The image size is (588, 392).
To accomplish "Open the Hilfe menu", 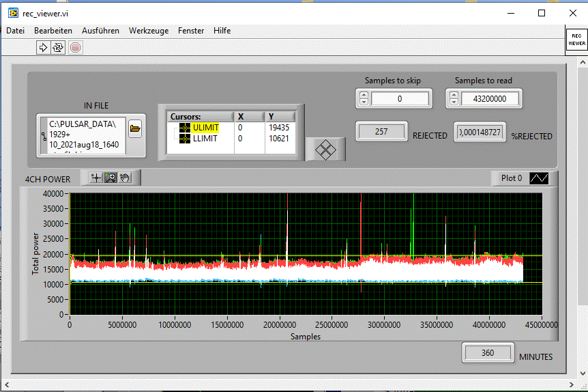I will [222, 31].
